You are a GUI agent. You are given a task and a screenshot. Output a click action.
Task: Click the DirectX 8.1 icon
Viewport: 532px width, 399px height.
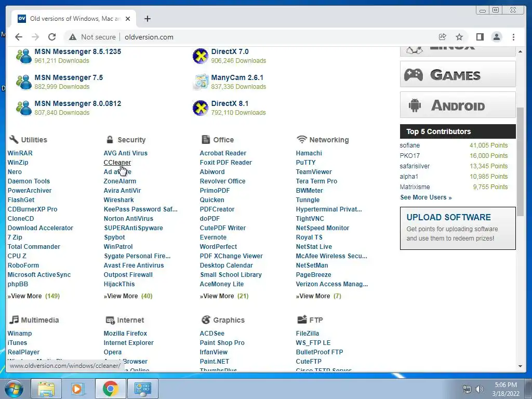(x=200, y=108)
